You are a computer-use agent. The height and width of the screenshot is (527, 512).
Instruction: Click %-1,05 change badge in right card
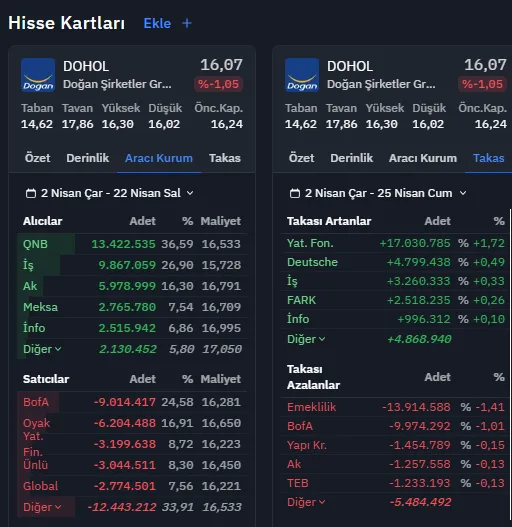(482, 84)
